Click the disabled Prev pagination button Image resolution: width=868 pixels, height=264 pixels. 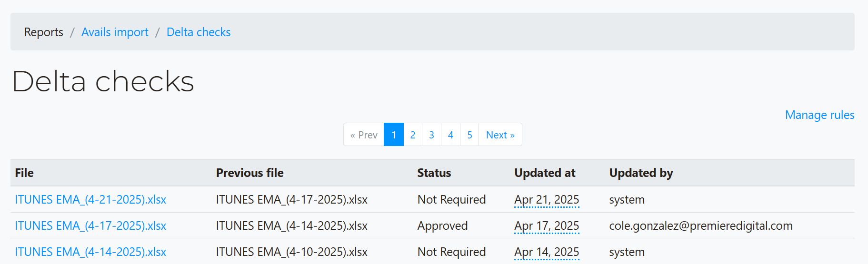click(x=364, y=135)
